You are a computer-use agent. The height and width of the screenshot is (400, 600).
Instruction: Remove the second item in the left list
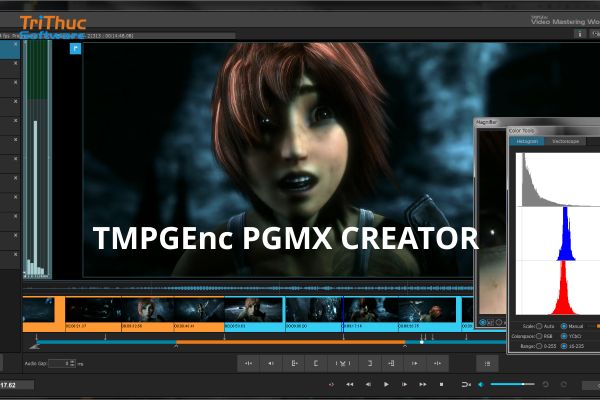(x=15, y=63)
